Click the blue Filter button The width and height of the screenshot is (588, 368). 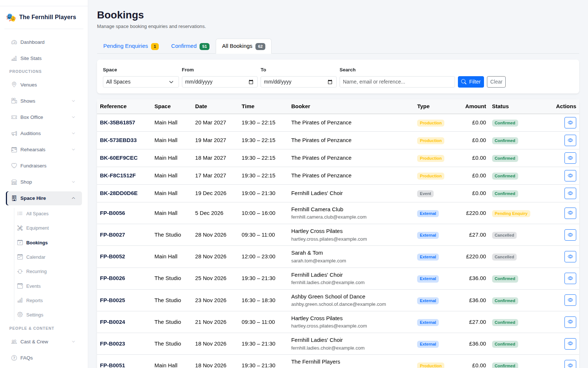(471, 82)
